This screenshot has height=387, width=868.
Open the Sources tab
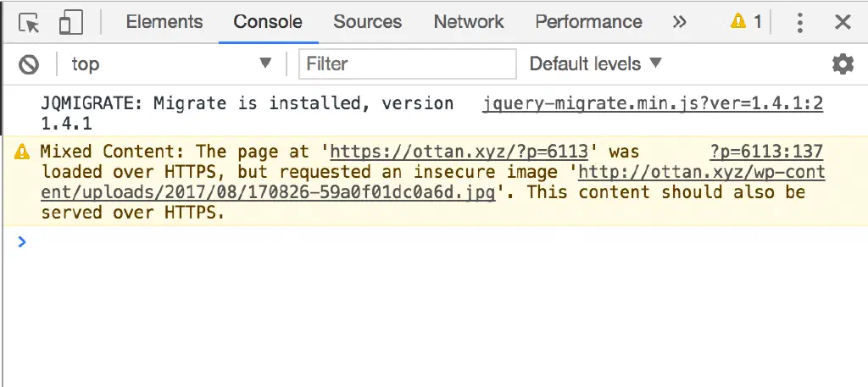point(367,23)
